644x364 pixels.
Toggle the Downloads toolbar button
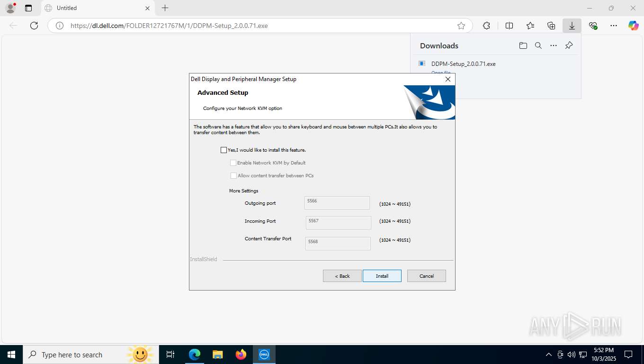click(572, 26)
